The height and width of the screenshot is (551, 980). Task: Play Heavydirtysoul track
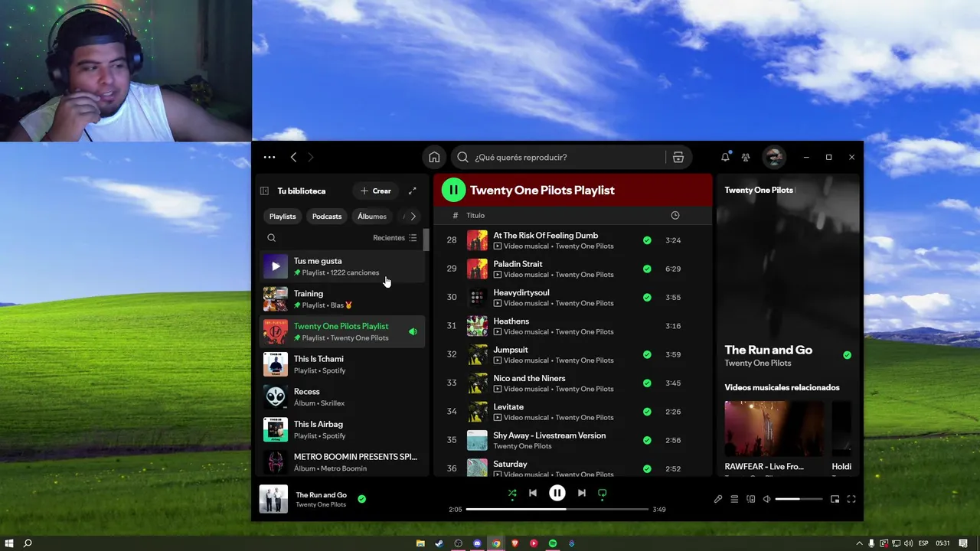click(x=573, y=297)
